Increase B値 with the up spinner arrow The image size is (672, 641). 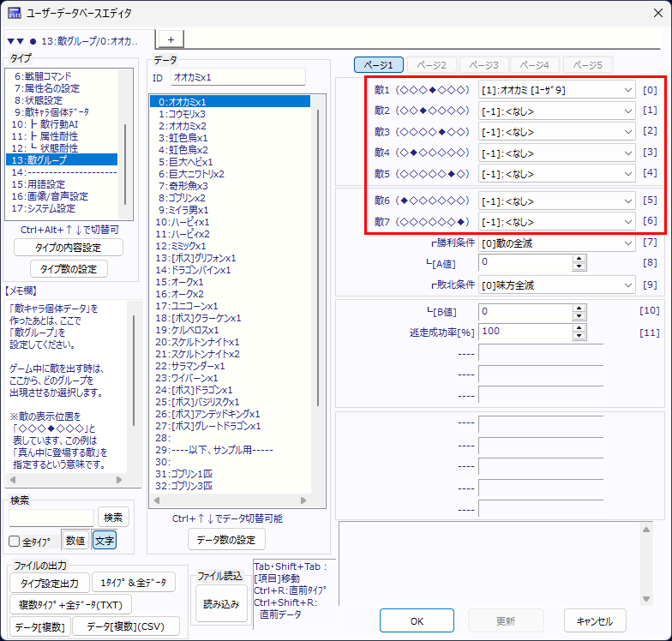pos(579,307)
